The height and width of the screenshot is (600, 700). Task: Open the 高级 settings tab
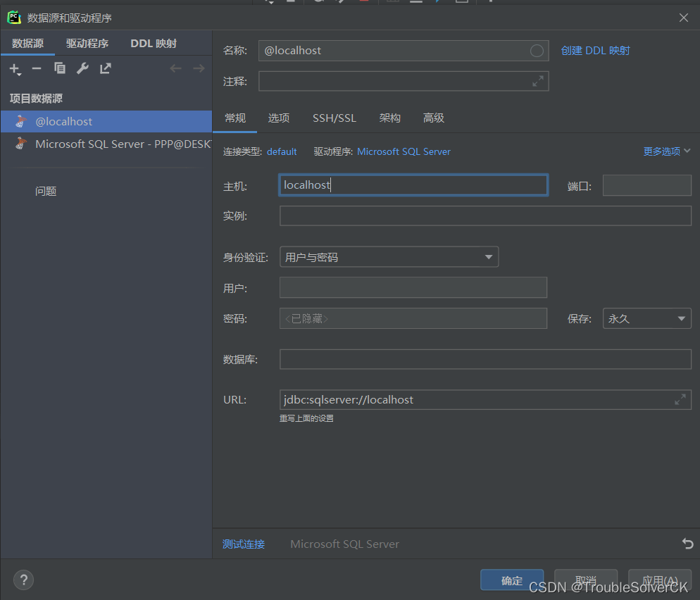tap(434, 118)
